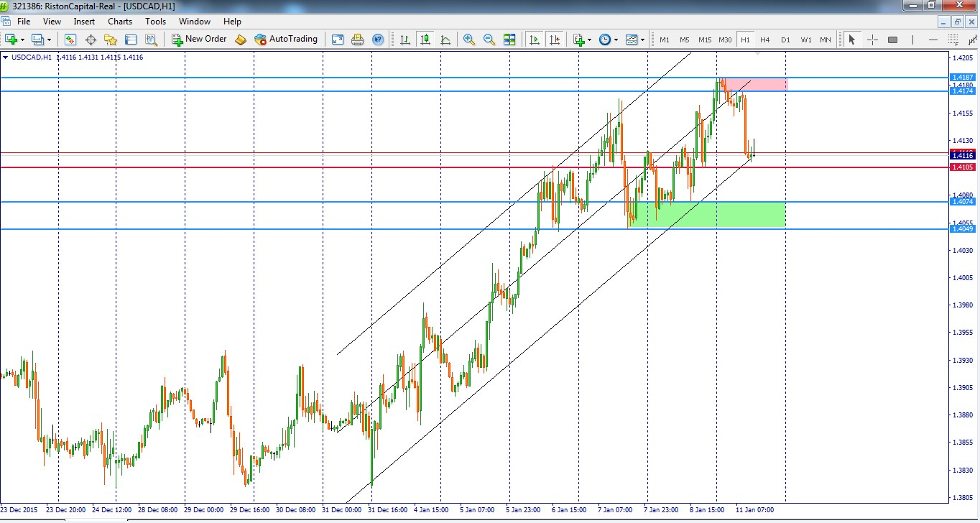Toggle the AutoTrading button

286,40
